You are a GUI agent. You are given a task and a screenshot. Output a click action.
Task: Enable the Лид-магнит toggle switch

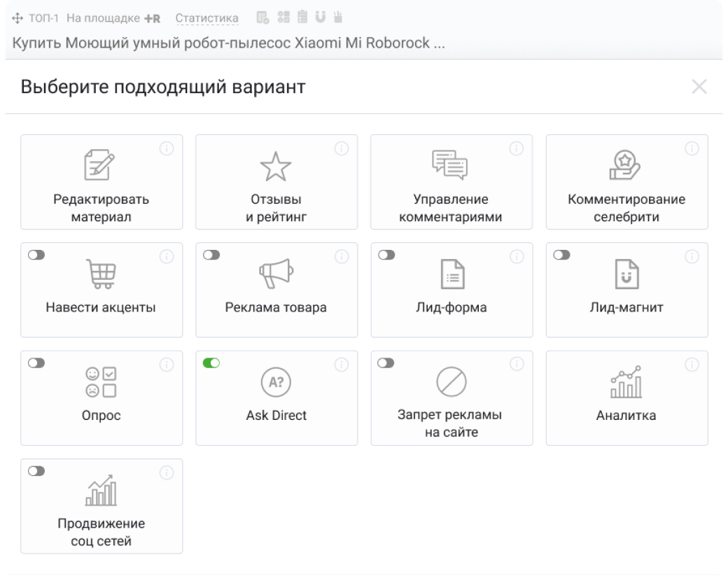tap(561, 255)
